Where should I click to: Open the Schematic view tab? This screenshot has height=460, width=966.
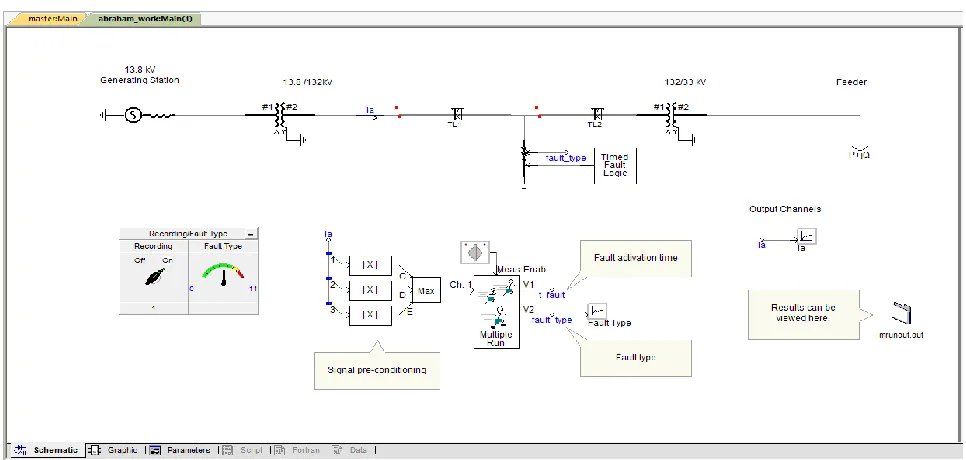(48, 450)
